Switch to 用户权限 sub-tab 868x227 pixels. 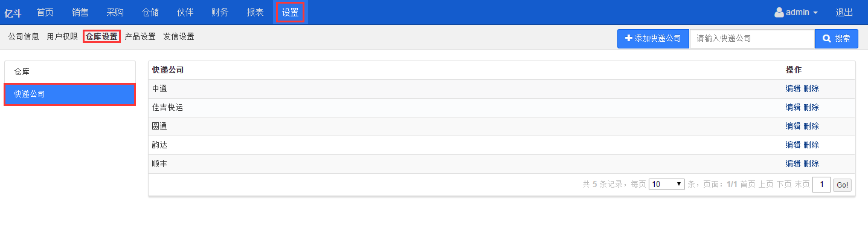coord(62,36)
